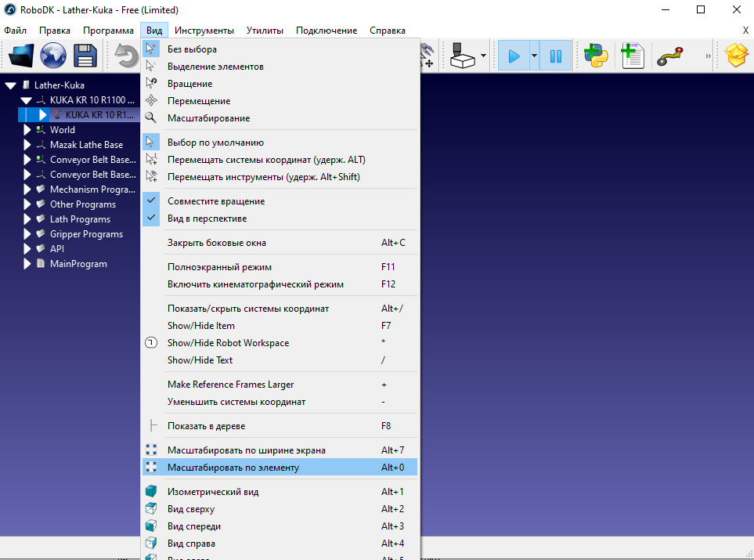Open the Инструменты menu
This screenshot has height=560, width=754.
coord(204,31)
